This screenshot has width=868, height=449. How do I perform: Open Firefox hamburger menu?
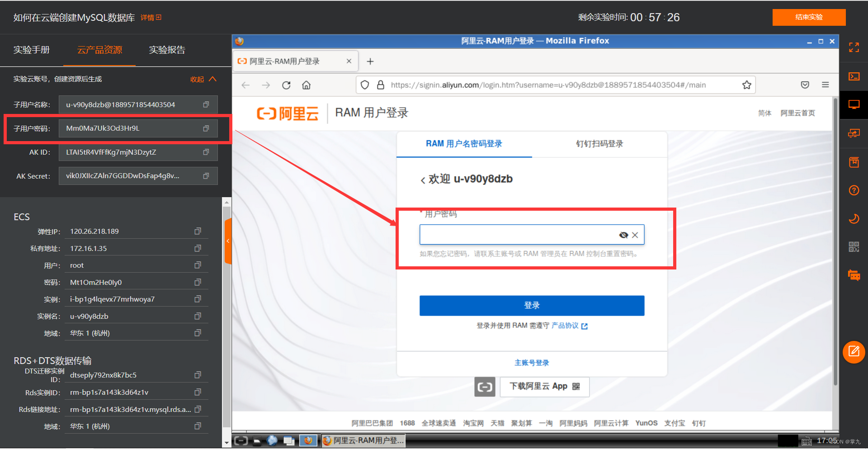click(x=825, y=85)
